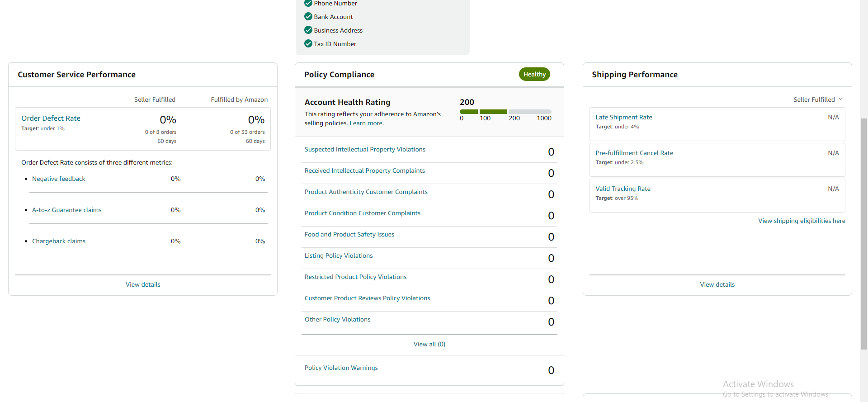Open Listing Policy Violations

pyautogui.click(x=339, y=255)
